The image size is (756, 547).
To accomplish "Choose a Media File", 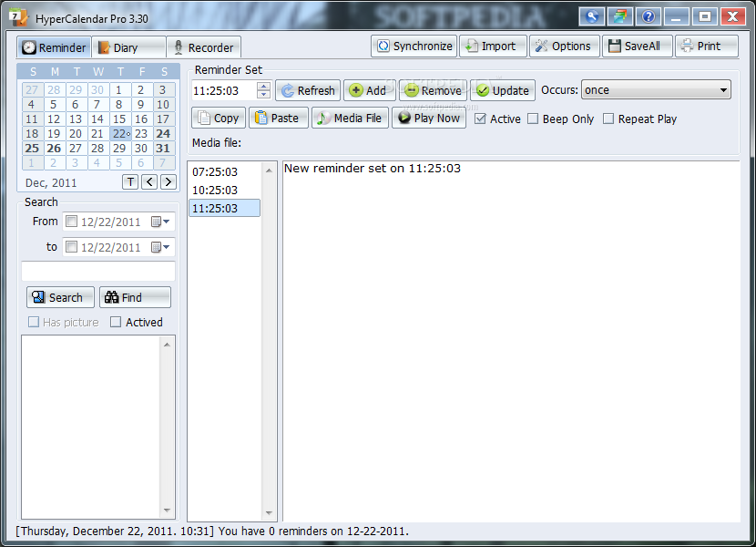I will [350, 118].
